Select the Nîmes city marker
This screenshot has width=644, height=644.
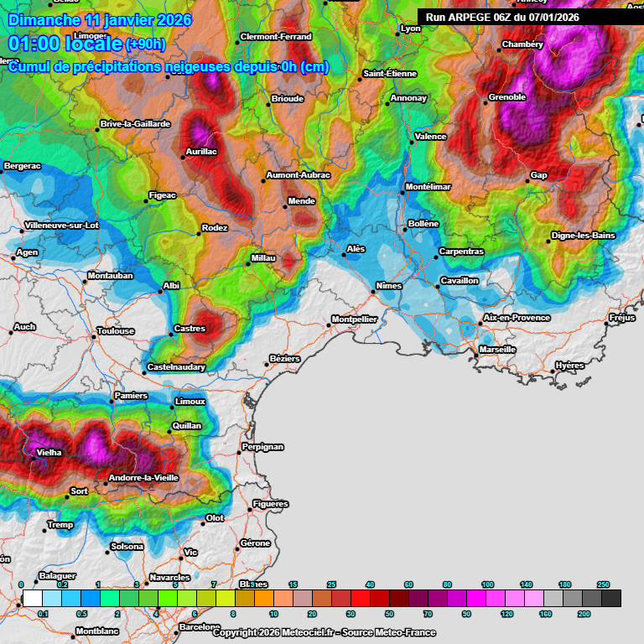coord(373,292)
